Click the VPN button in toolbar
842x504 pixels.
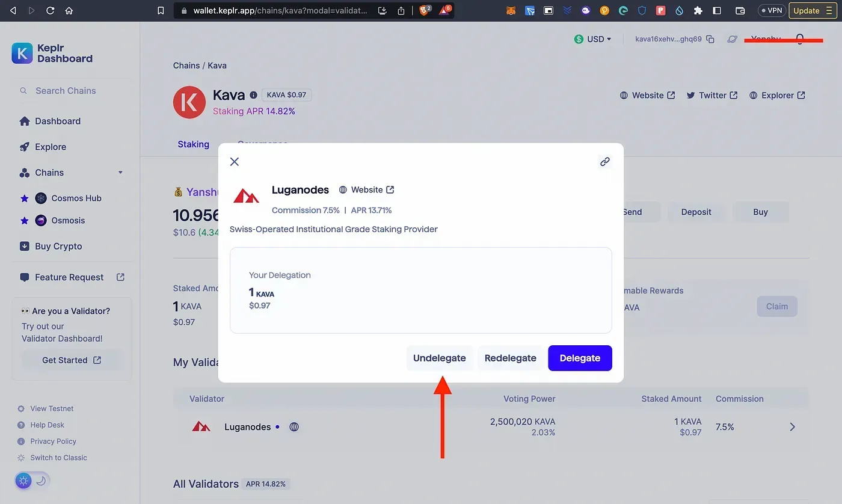pyautogui.click(x=772, y=10)
